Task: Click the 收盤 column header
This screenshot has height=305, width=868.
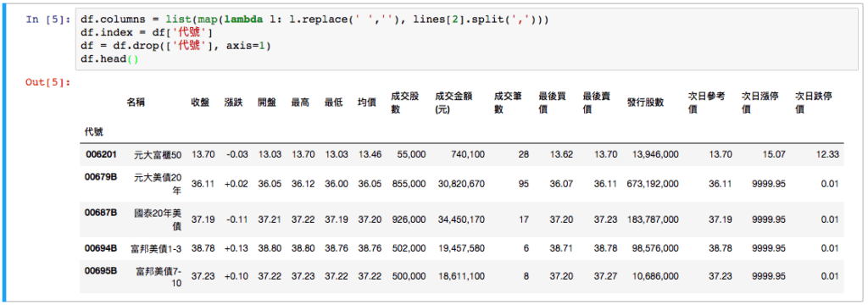Action: [x=200, y=103]
